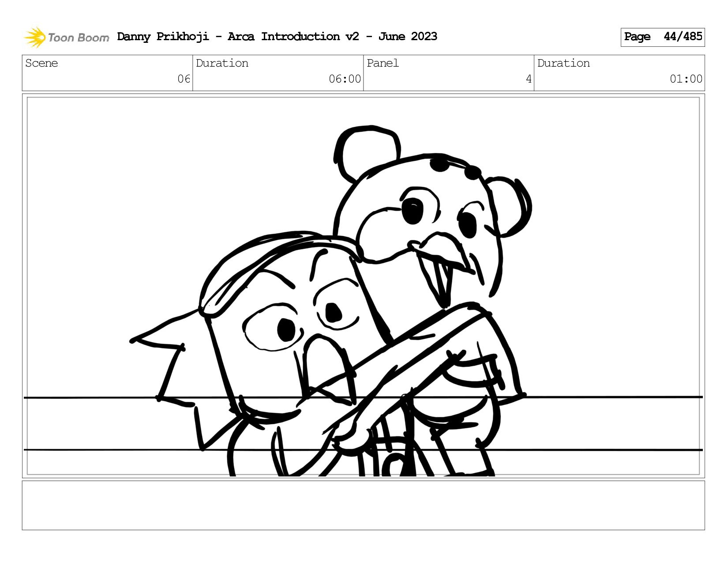Select the 'Panel' label
Viewport: 728px width, 563px height.
pos(383,63)
